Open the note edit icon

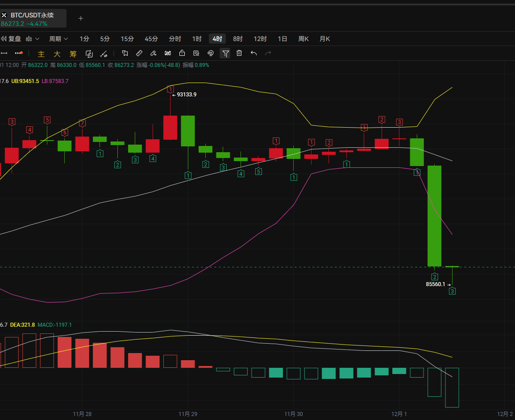pyautogui.click(x=196, y=54)
